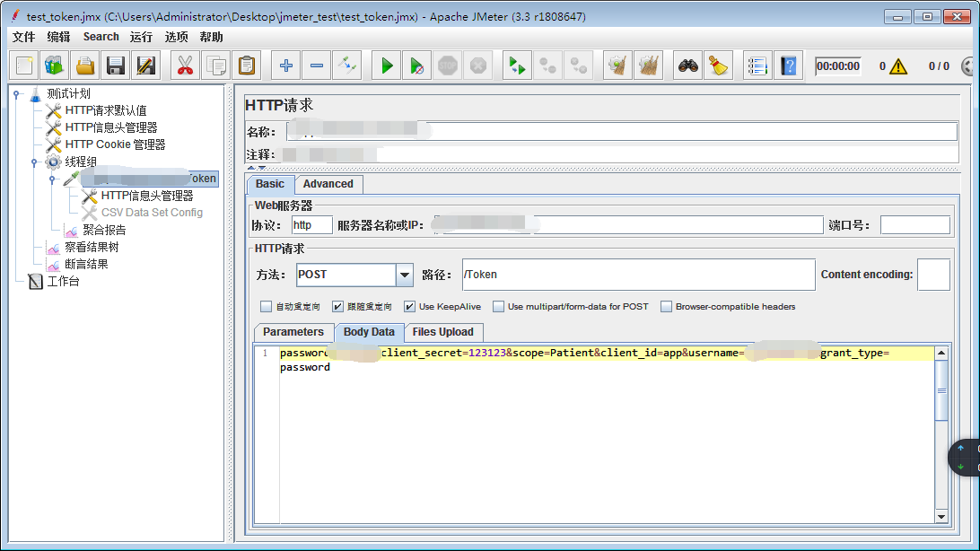Start the test with green play icon
The image size is (980, 551).
(387, 66)
